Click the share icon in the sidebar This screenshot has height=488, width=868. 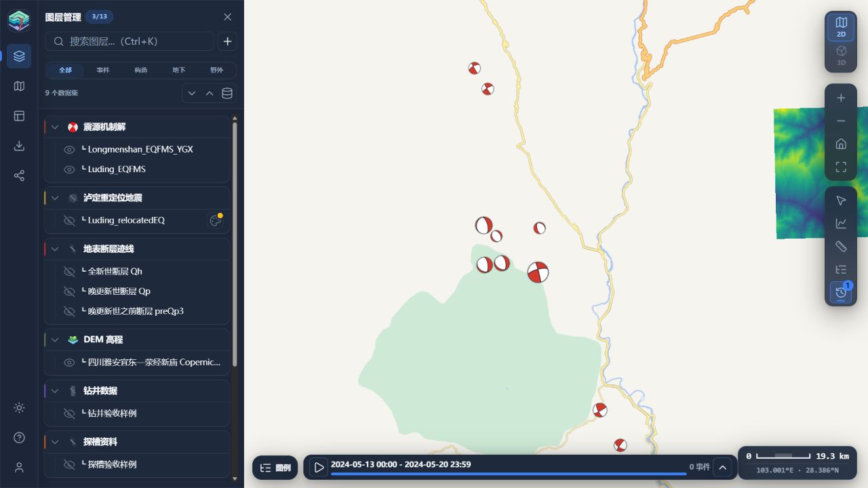[x=19, y=176]
